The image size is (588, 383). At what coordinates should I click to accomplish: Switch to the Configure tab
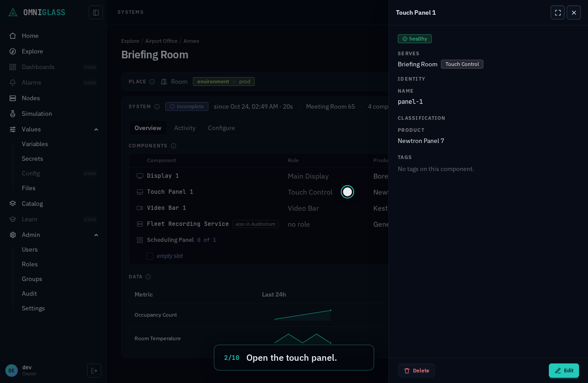(221, 128)
